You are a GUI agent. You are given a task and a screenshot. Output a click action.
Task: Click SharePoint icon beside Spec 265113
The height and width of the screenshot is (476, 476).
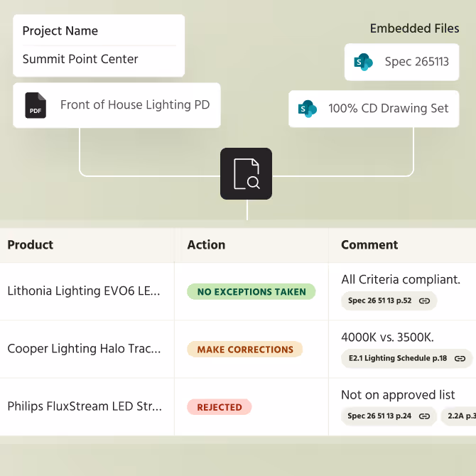coord(363,62)
